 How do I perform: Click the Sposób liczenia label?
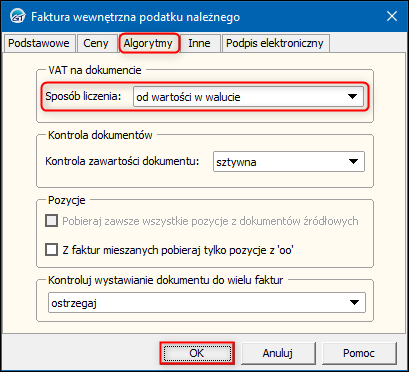(x=83, y=96)
